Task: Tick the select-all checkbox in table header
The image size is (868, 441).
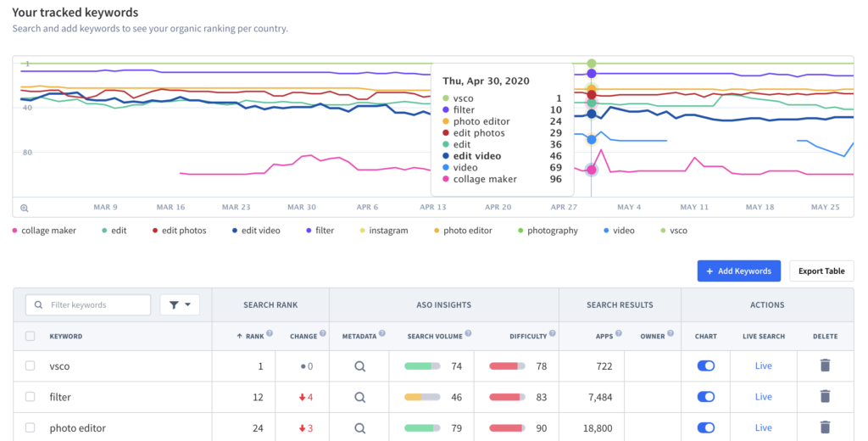Action: point(31,337)
